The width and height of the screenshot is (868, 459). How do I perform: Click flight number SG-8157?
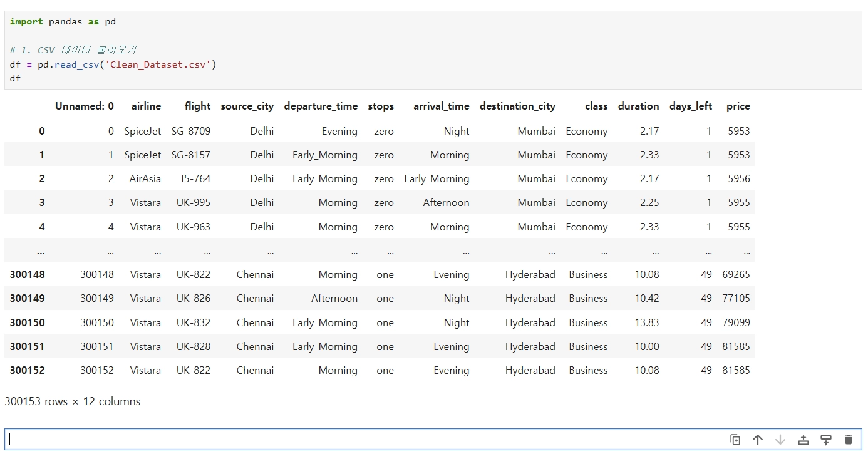click(191, 155)
